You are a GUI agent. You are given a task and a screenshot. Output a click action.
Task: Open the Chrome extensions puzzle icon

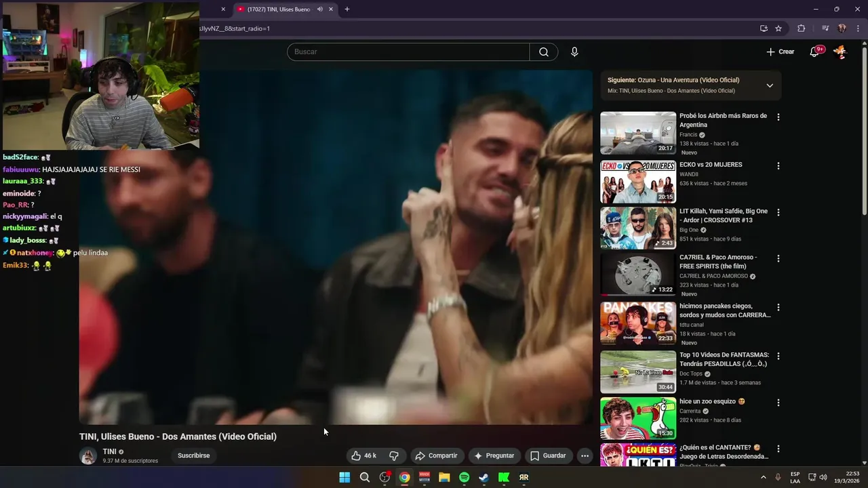tap(802, 28)
